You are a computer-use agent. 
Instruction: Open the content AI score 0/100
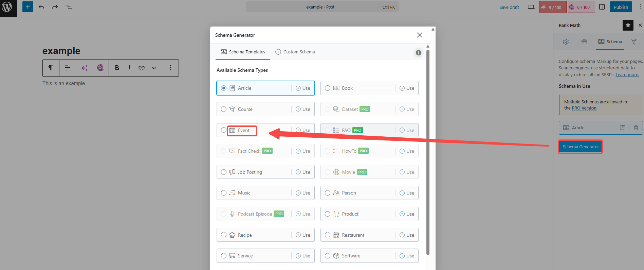tap(582, 7)
